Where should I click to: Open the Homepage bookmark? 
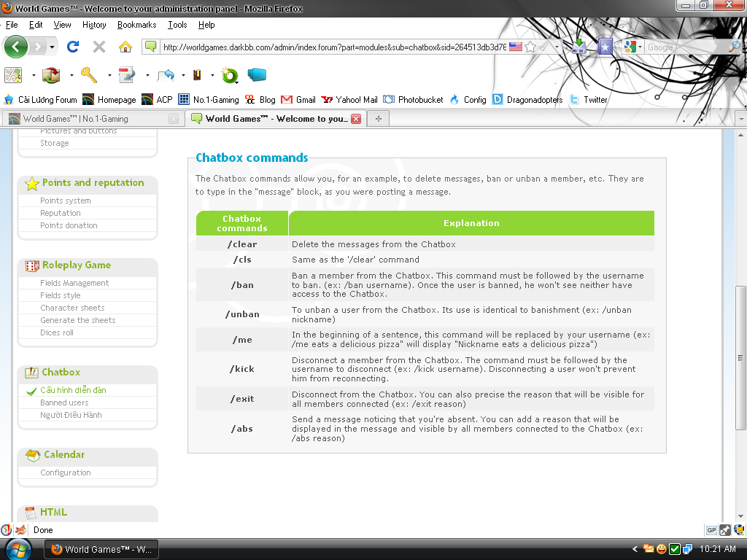point(109,99)
